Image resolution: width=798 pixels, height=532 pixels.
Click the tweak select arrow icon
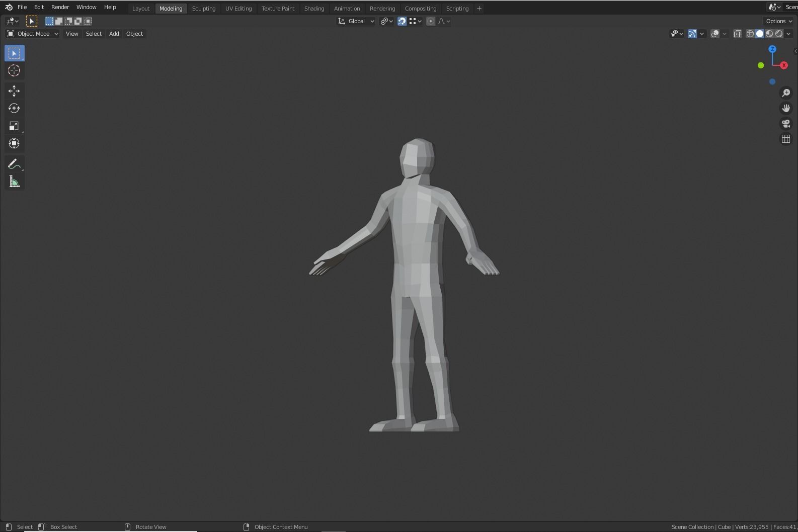tap(32, 21)
